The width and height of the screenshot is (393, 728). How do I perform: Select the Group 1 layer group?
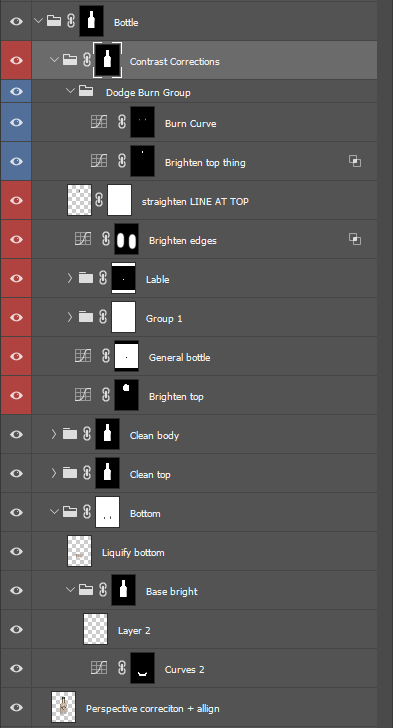click(x=204, y=317)
